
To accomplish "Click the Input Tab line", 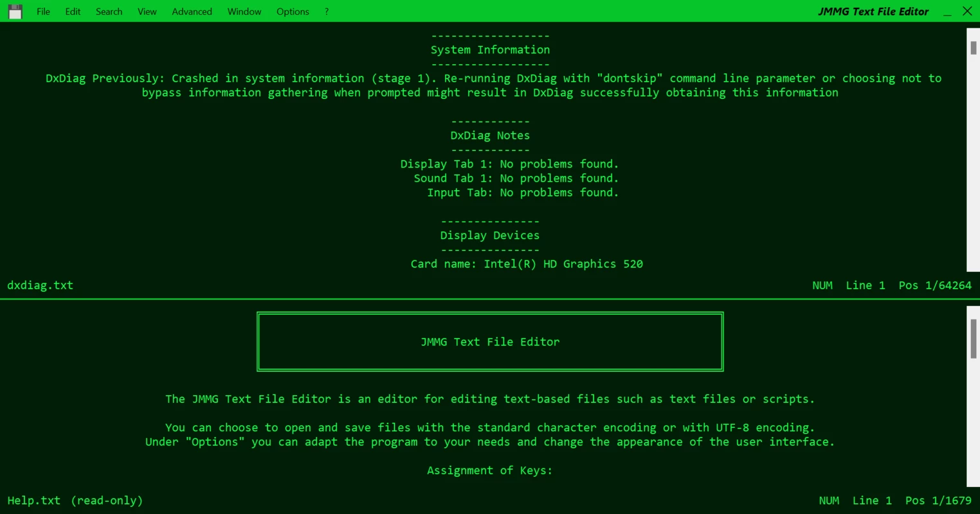I will click(x=523, y=192).
